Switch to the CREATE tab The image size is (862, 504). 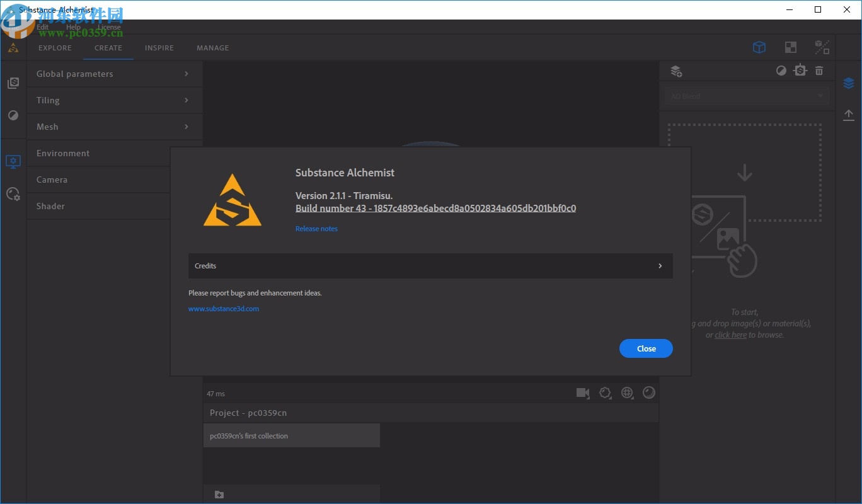pos(108,48)
